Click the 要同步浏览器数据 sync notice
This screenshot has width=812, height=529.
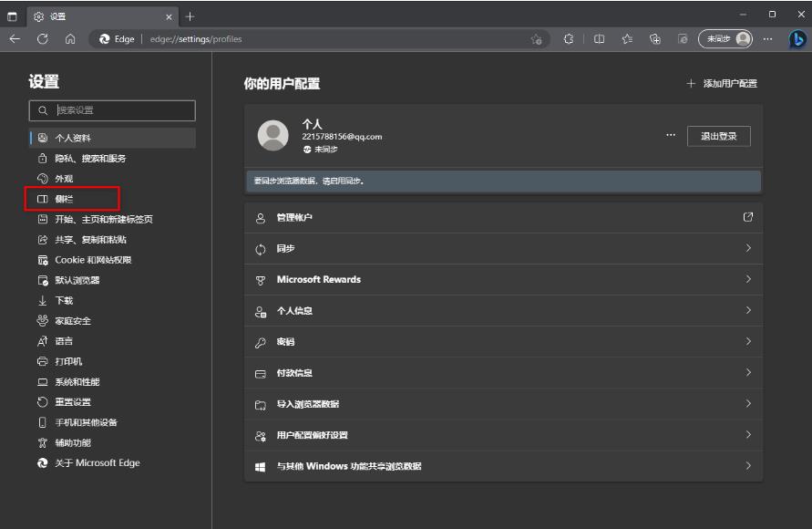pyautogui.click(x=503, y=182)
